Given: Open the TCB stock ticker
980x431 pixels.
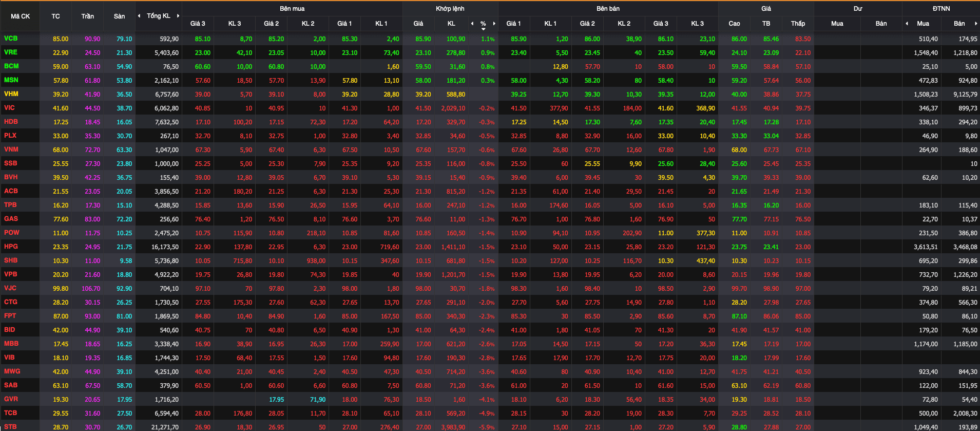Looking at the screenshot, I should click(x=10, y=413).
